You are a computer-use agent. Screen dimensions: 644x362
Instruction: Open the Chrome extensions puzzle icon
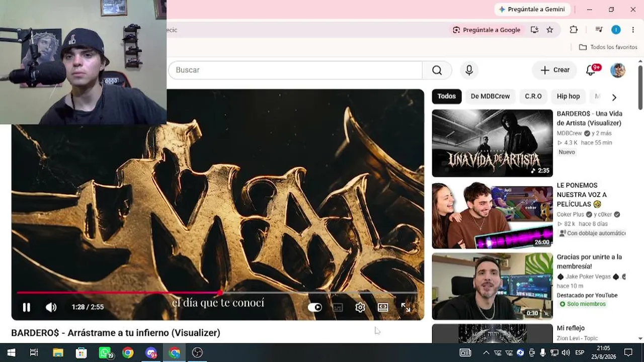[x=574, y=30]
